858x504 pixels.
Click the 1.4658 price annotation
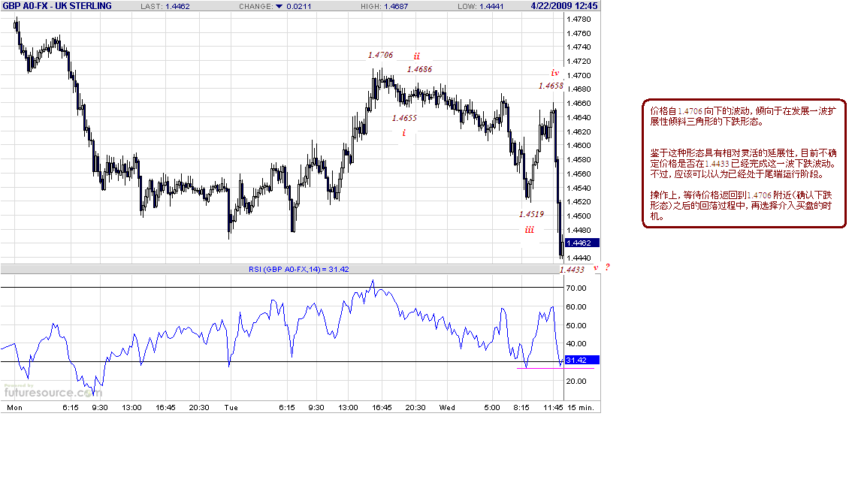click(x=551, y=86)
